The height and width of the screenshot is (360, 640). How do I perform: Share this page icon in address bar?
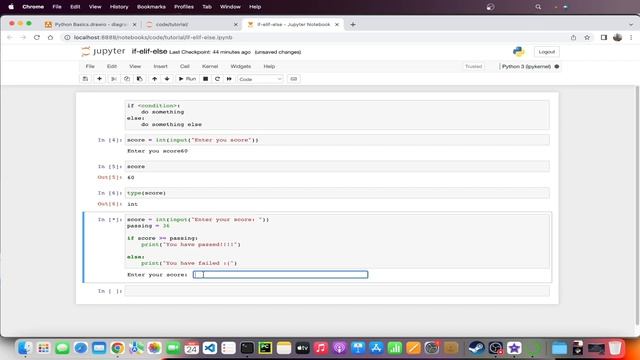coord(573,37)
